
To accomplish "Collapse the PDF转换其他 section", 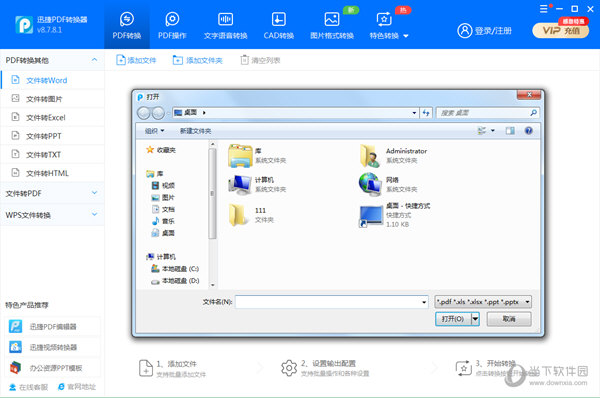I will [x=94, y=60].
